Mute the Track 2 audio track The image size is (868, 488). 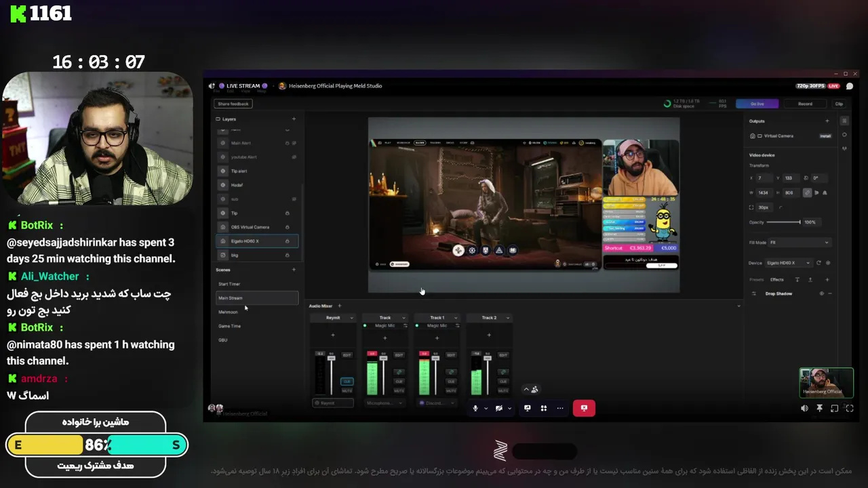(x=503, y=391)
